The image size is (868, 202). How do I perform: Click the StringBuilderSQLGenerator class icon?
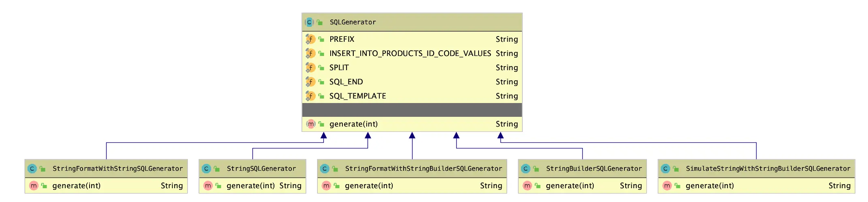[526, 169]
